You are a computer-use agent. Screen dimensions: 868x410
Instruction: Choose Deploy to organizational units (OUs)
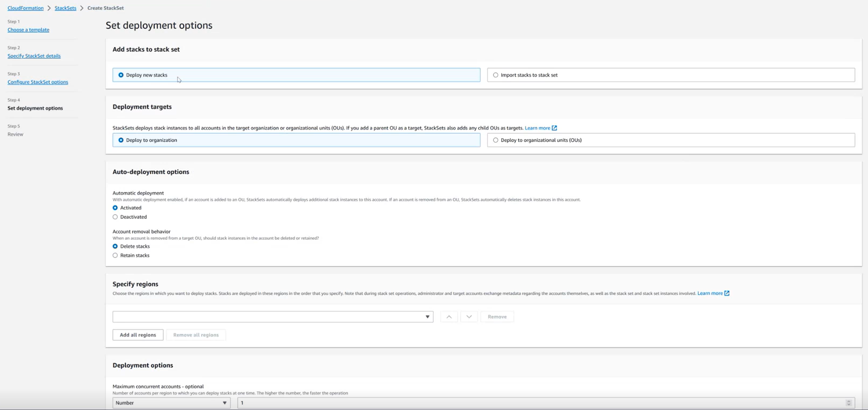pyautogui.click(x=496, y=140)
